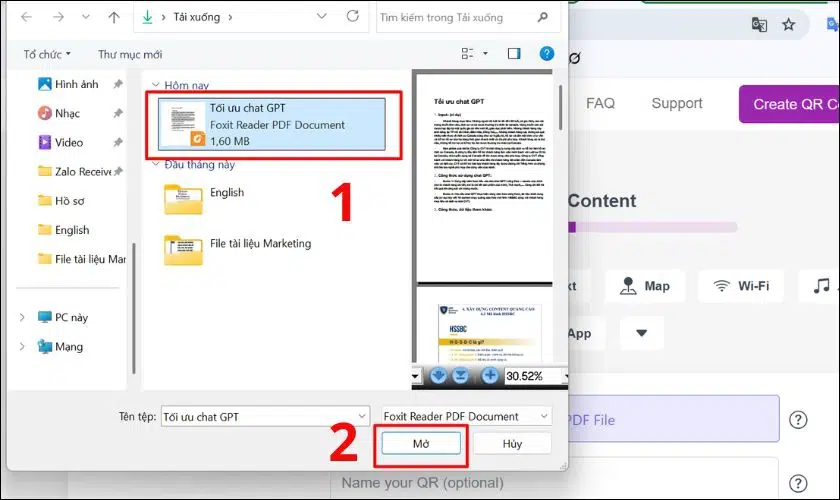Open the Tổ chức menu
This screenshot has width=840, height=500.
point(47,54)
